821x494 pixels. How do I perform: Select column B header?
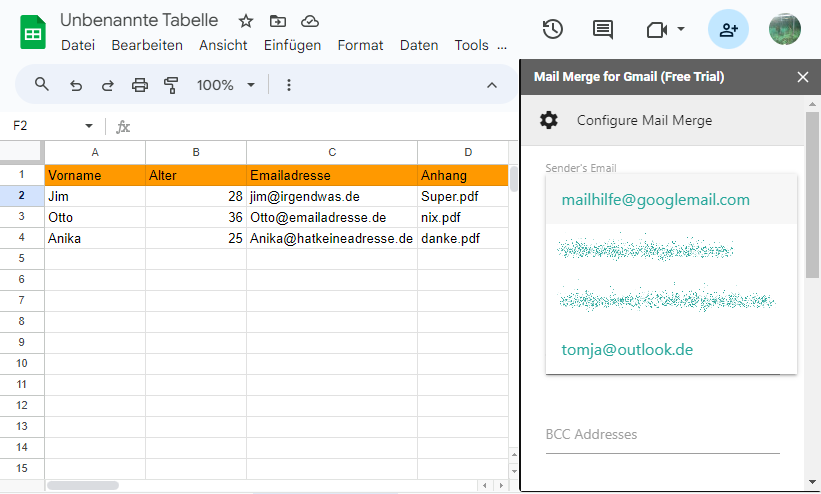196,152
